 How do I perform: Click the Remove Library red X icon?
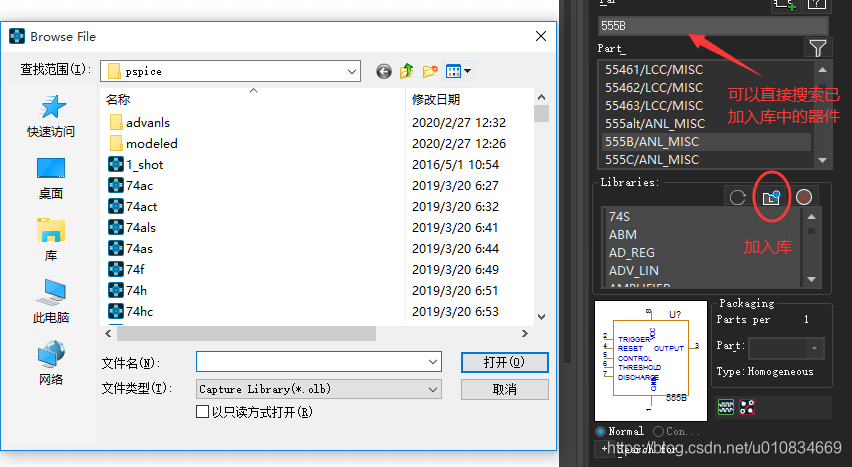click(x=804, y=197)
